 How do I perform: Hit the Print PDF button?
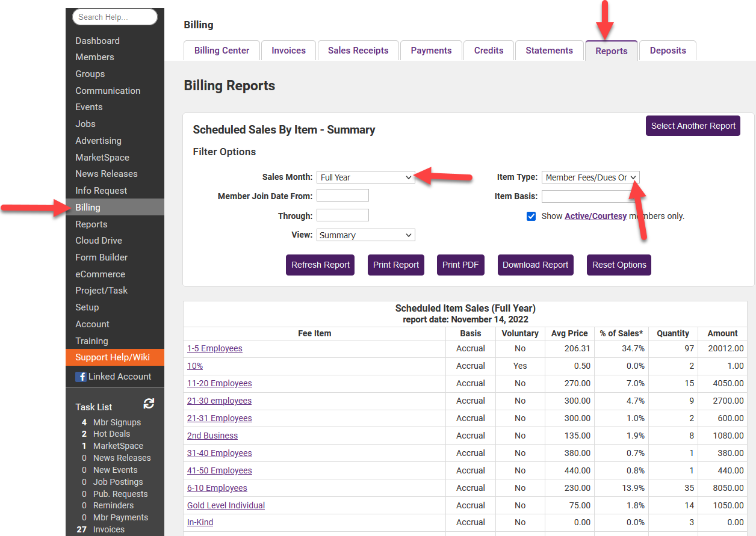(x=460, y=265)
